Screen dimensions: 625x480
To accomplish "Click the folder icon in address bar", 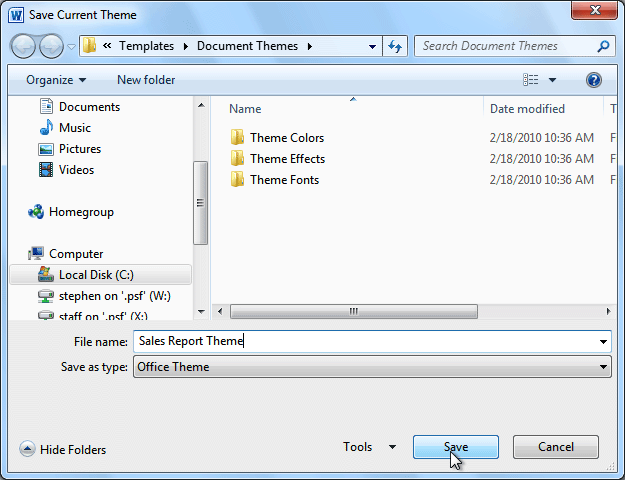I will [90, 46].
